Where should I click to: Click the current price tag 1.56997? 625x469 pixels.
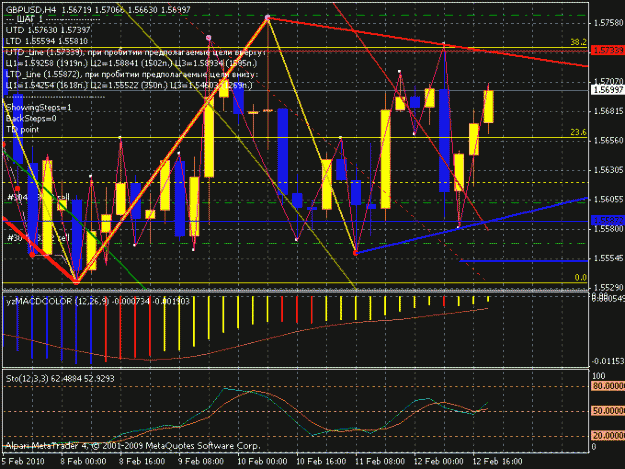point(607,90)
